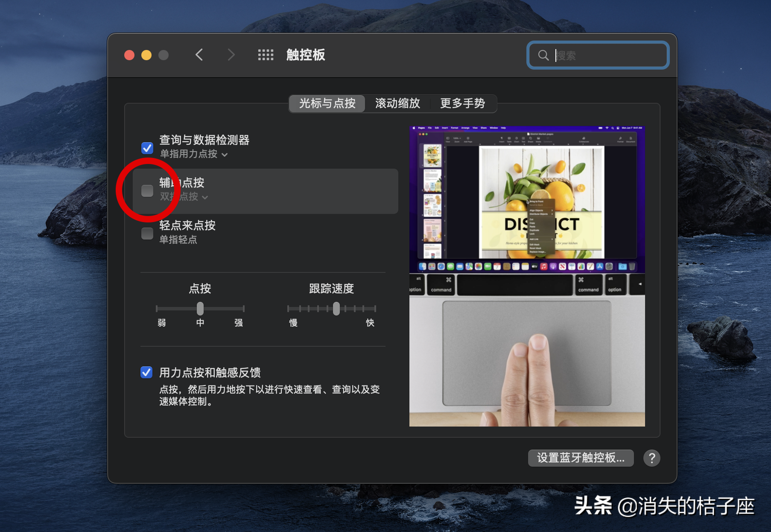Viewport: 771px width, 532px height.
Task: Click the 慢 label of the tracking speed slider
Action: coord(293,323)
